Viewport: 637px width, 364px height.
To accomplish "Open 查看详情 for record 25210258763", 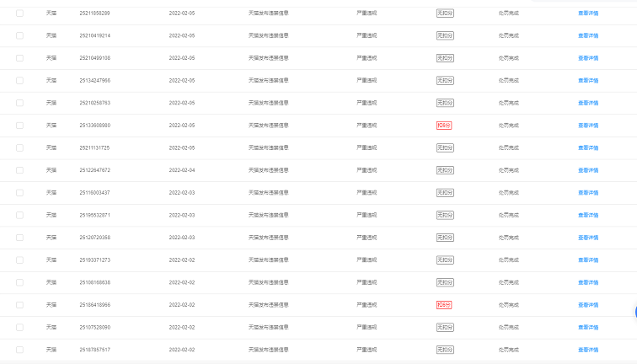I will pyautogui.click(x=588, y=103).
